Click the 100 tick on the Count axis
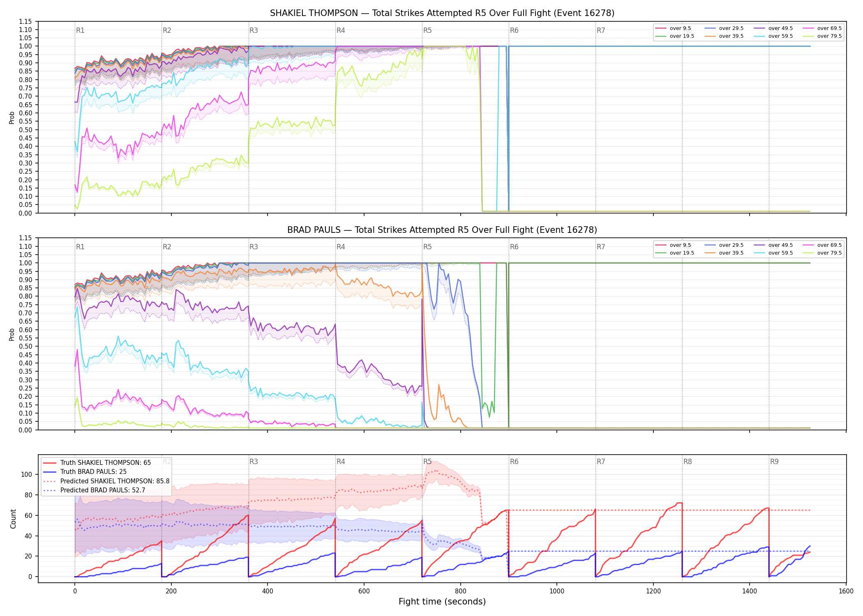 click(x=27, y=474)
